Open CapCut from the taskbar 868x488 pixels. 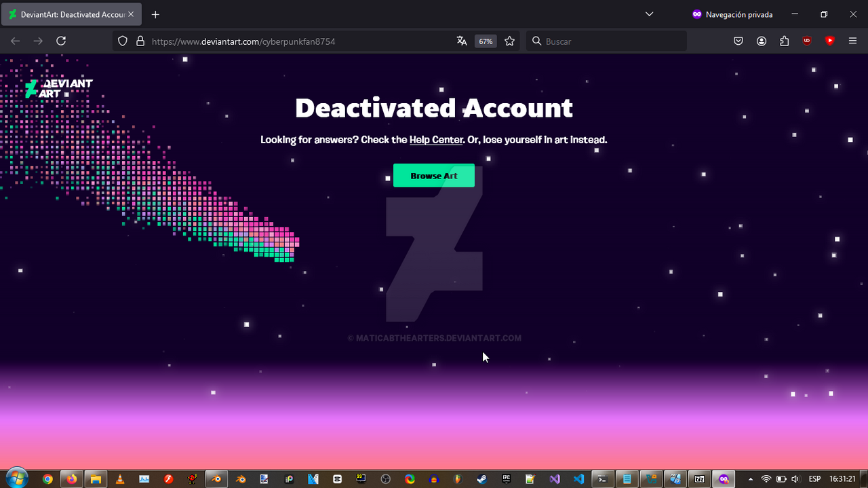pos(337,479)
